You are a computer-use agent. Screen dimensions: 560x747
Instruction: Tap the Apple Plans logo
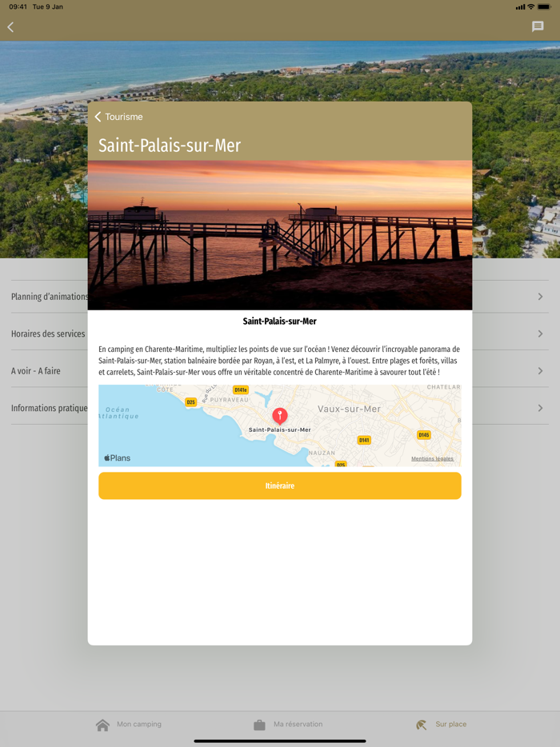click(x=118, y=457)
